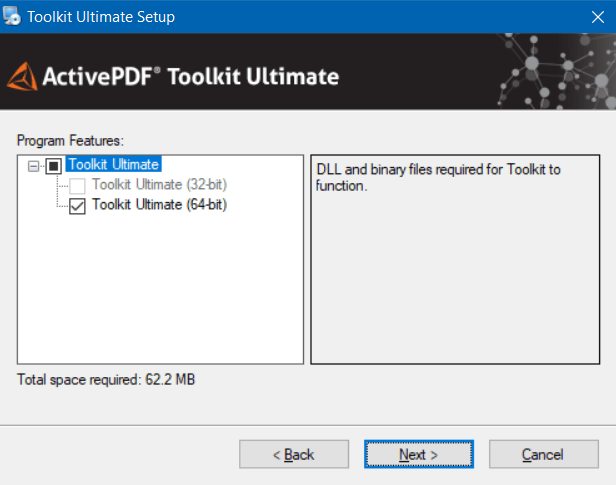Viewport: 616px width, 485px height.
Task: Click the Program Features label
Action: click(x=70, y=141)
